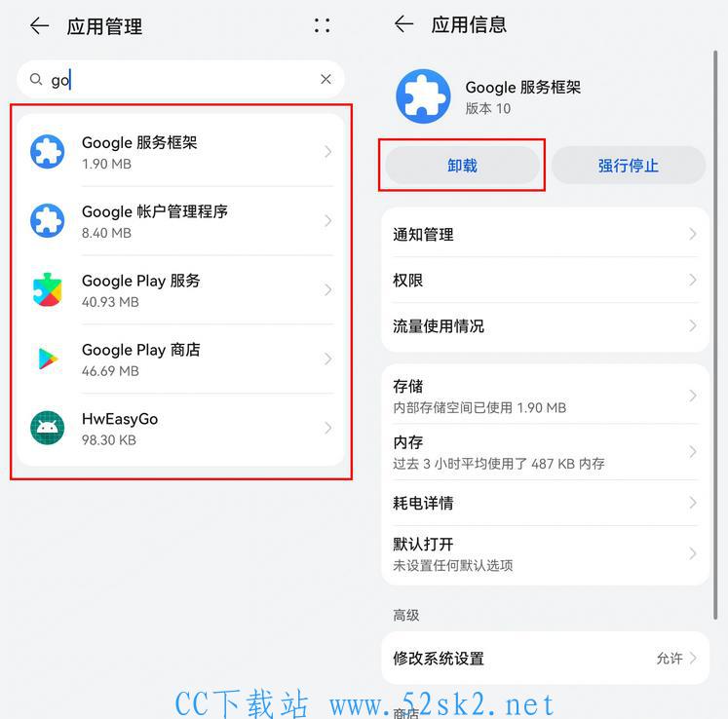
Task: Open the four-dot more options menu
Action: (322, 25)
